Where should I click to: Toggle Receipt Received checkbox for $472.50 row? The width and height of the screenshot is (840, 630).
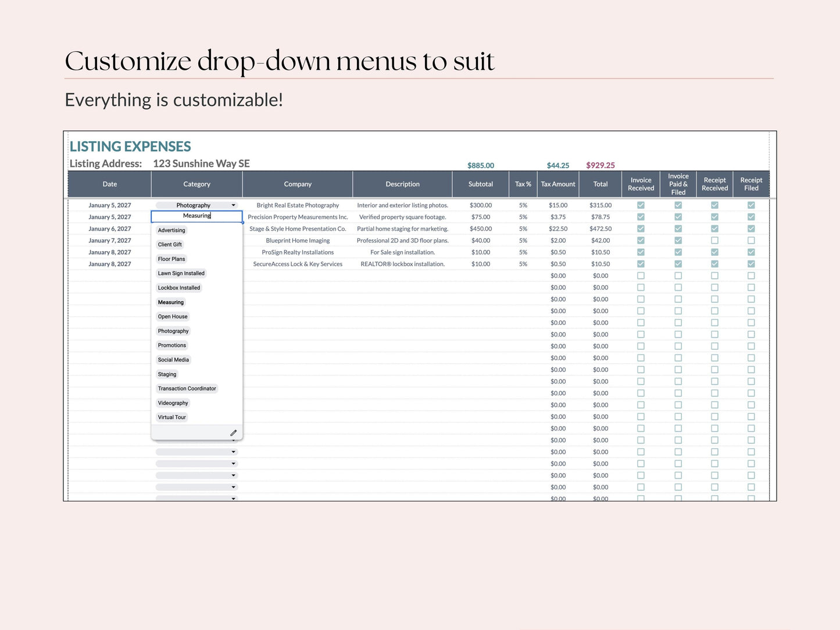(714, 228)
